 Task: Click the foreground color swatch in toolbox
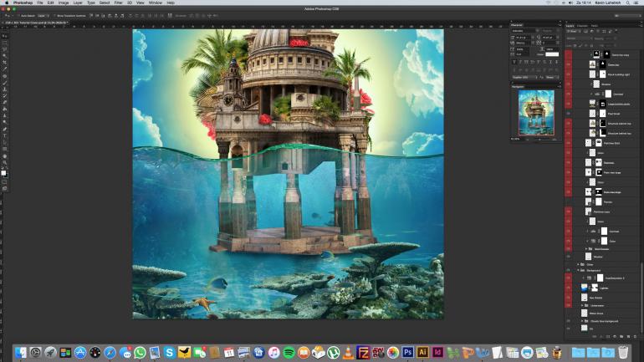click(3, 172)
